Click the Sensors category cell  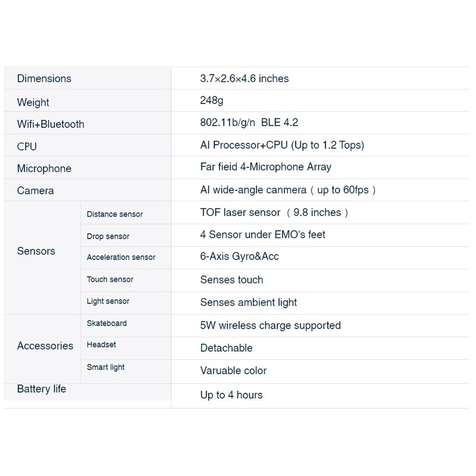pyautogui.click(x=36, y=251)
